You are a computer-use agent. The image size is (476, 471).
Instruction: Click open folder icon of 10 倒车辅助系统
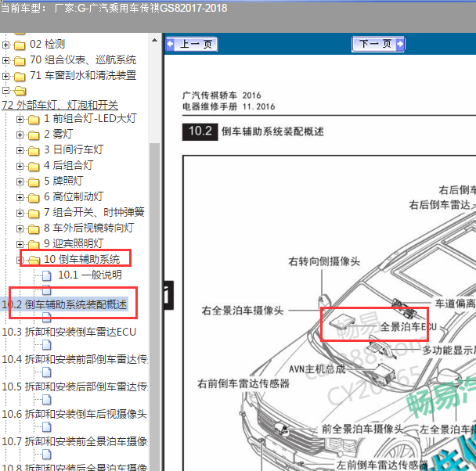pyautogui.click(x=34, y=261)
